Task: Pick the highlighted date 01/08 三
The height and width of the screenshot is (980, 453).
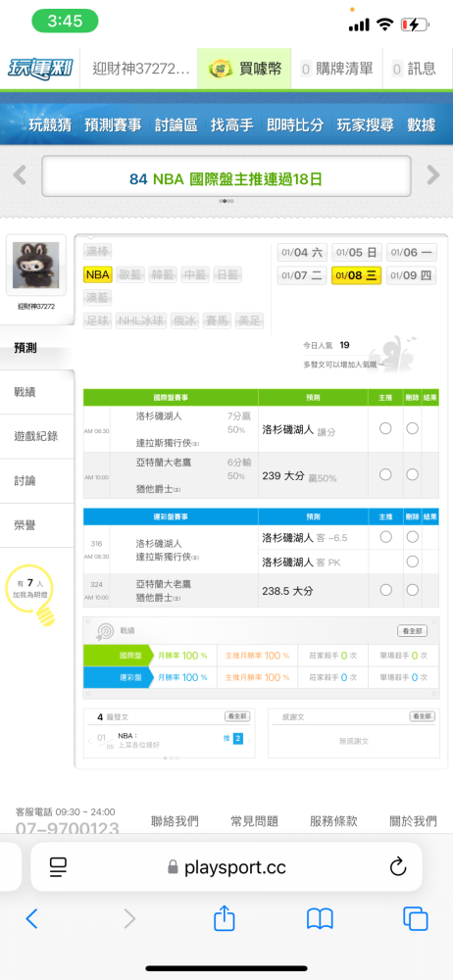Action: (357, 275)
